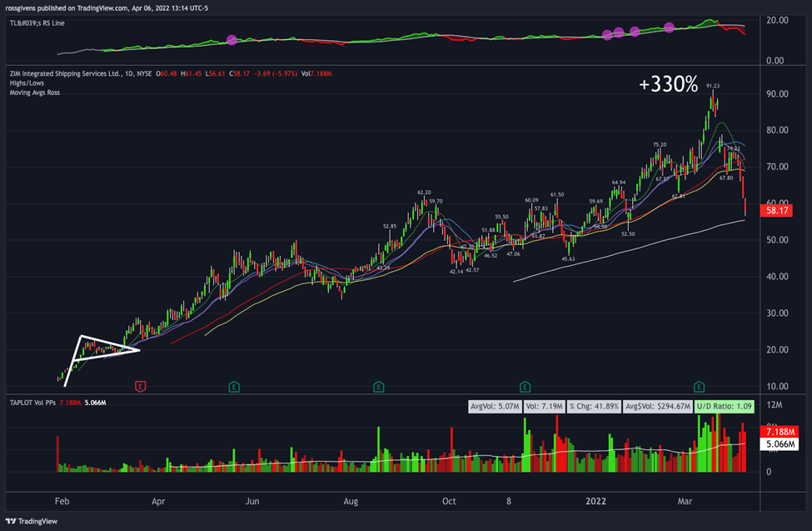
Task: Click the 60.09 pivot high label
Action: (532, 199)
